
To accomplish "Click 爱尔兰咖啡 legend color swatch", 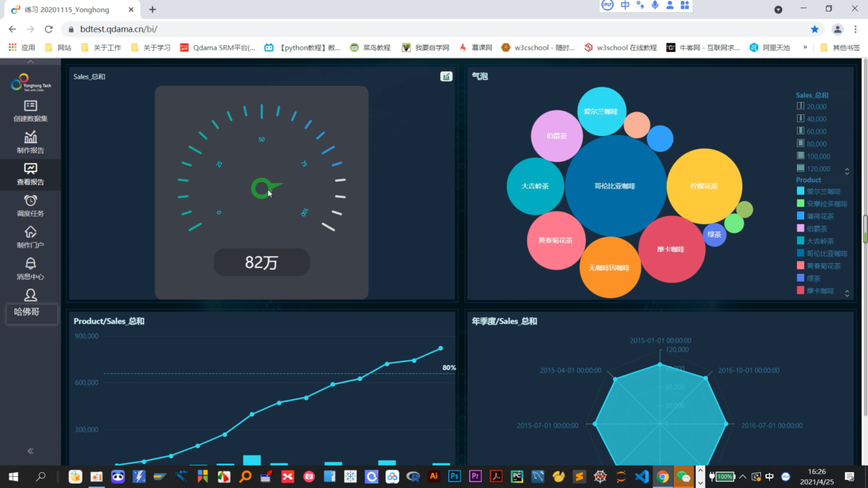I will (x=800, y=192).
